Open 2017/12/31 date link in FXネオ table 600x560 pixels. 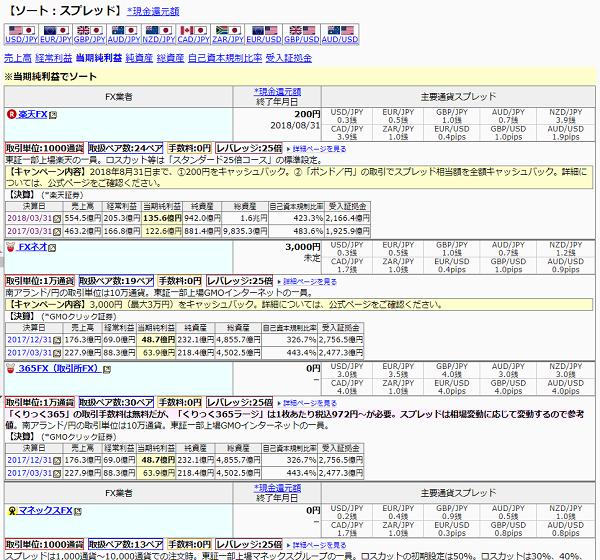pyautogui.click(x=29, y=340)
